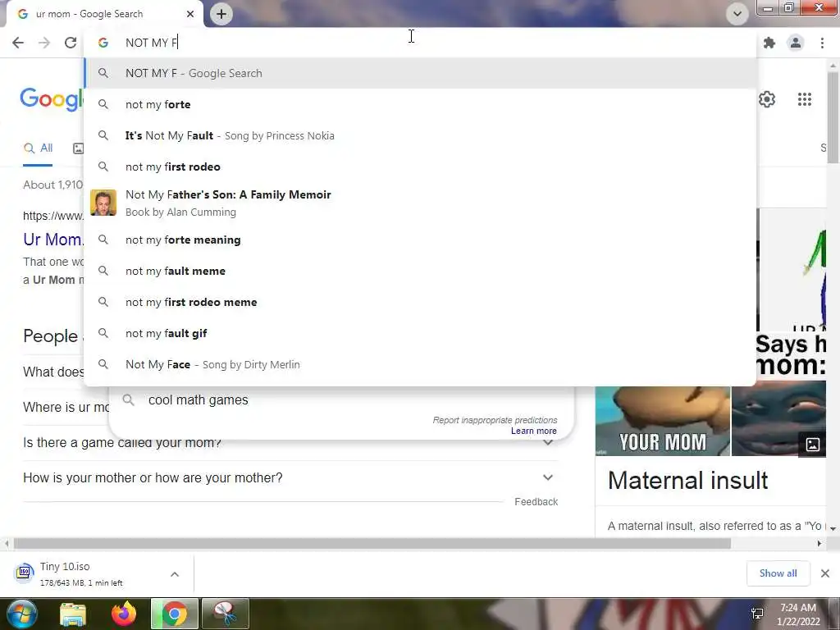Open the Windows Start menu

(21, 614)
